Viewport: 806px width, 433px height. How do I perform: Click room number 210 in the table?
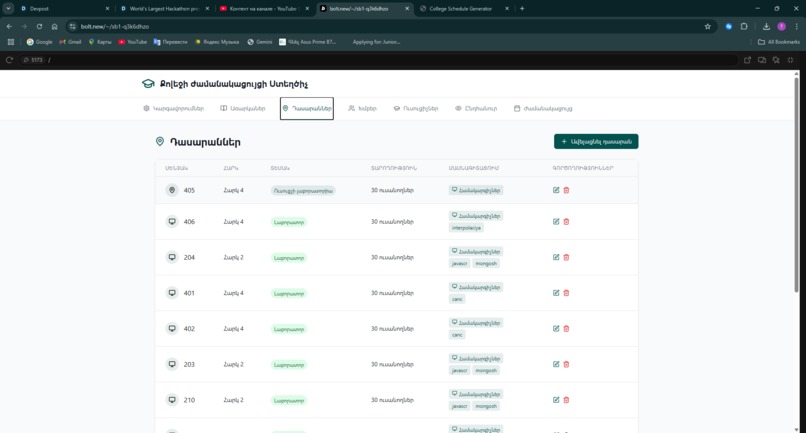point(189,400)
